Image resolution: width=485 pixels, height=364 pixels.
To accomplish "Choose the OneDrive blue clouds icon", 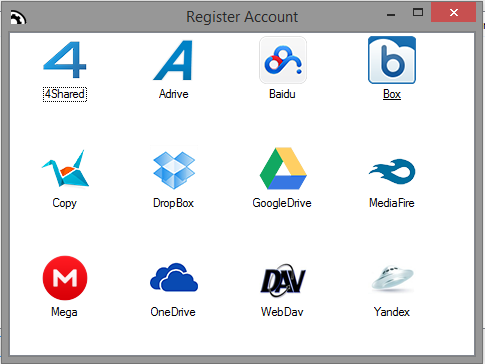I will point(174,277).
